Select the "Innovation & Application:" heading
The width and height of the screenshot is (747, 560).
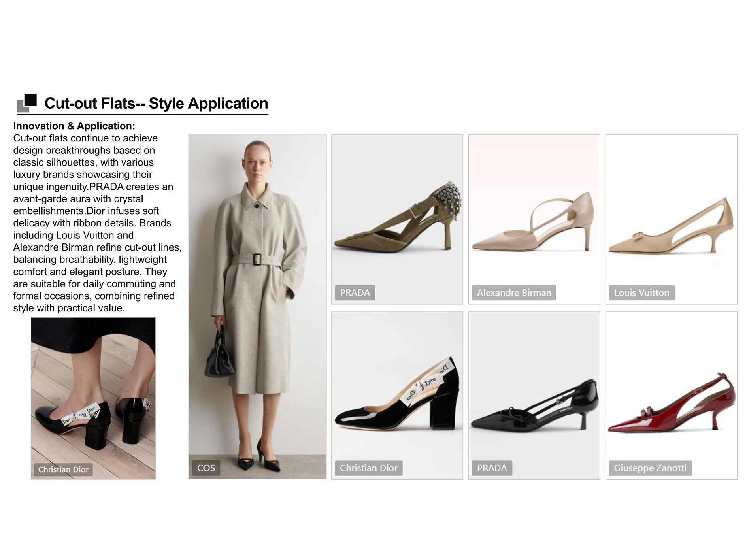pyautogui.click(x=74, y=126)
